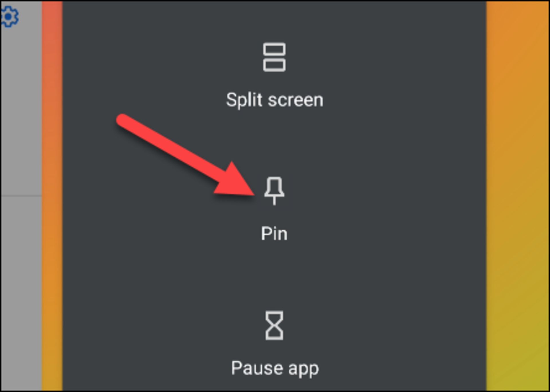Select the Pin menu label
Image resolution: width=550 pixels, height=392 pixels.
tap(274, 234)
